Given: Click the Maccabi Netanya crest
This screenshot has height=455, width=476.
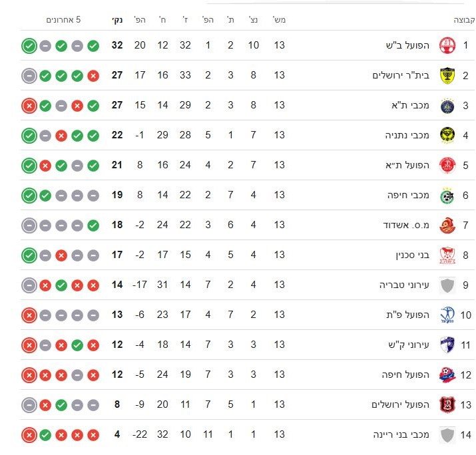Looking at the screenshot, I should pyautogui.click(x=446, y=136).
